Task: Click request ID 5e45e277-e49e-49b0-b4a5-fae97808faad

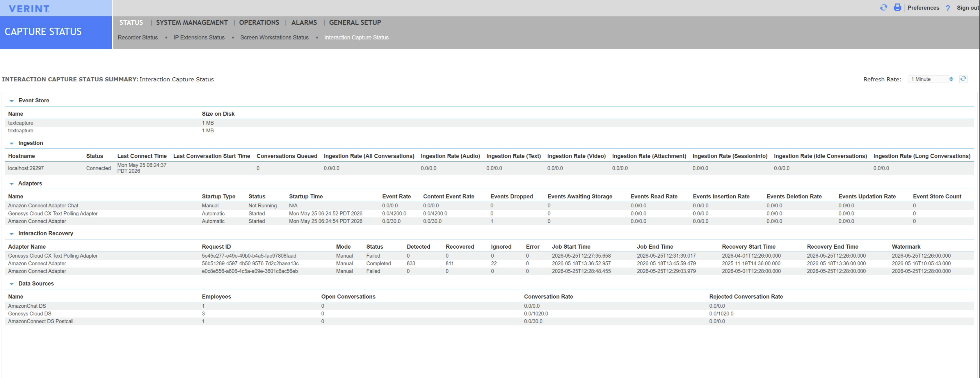Action: [249, 256]
